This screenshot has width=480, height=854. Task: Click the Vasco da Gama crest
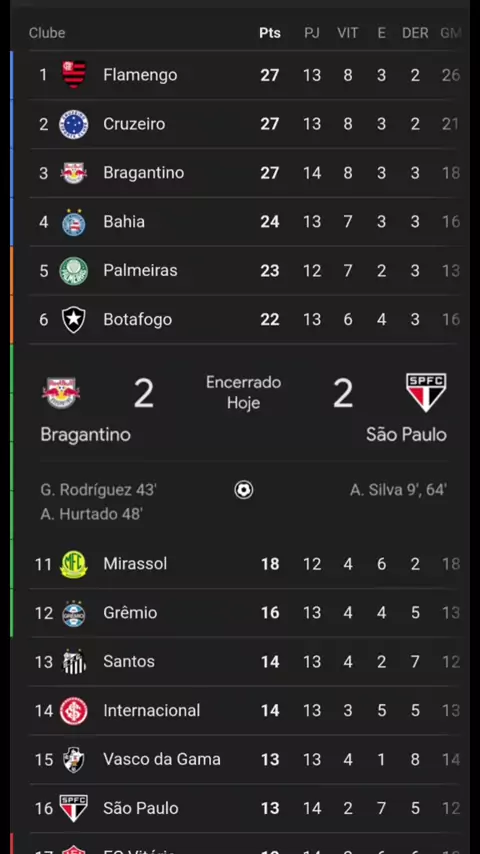tap(74, 760)
